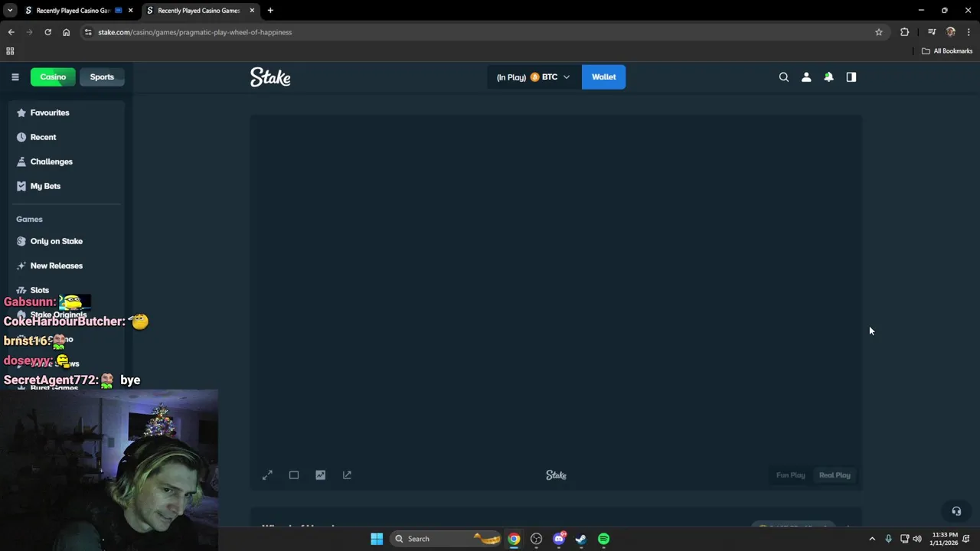Enter fullscreen mode for the game
This screenshot has width=980, height=551.
click(x=267, y=475)
